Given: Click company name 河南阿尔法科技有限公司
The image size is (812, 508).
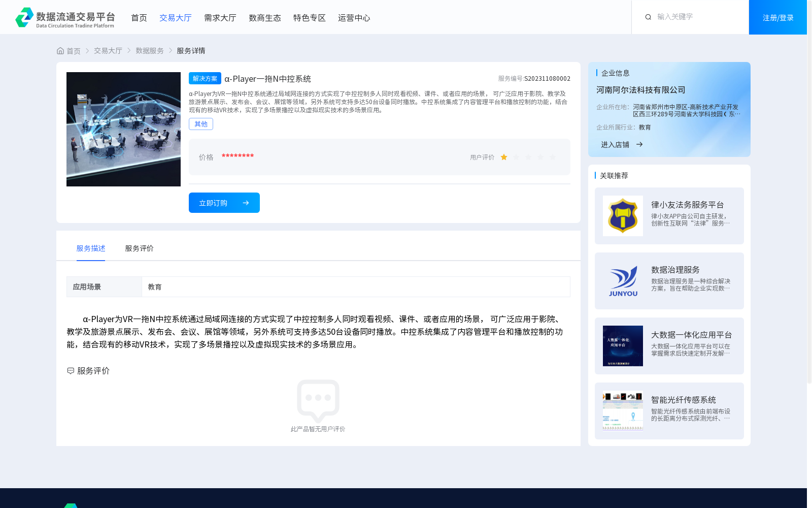Looking at the screenshot, I should click(641, 90).
